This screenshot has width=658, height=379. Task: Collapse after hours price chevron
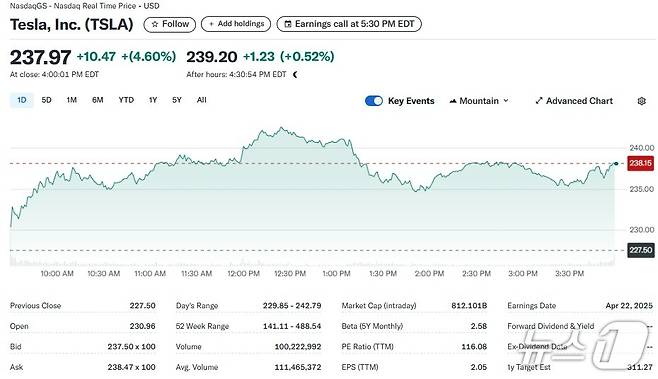click(x=295, y=75)
